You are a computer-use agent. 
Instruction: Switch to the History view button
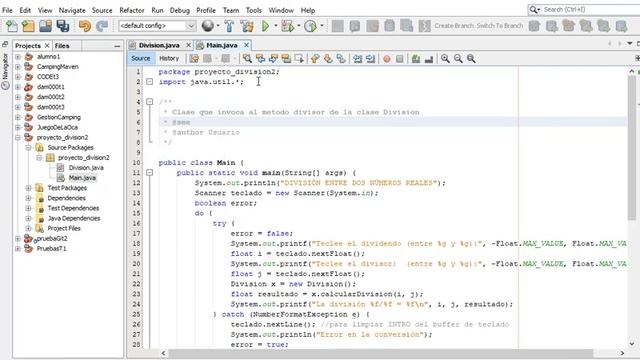pyautogui.click(x=169, y=58)
